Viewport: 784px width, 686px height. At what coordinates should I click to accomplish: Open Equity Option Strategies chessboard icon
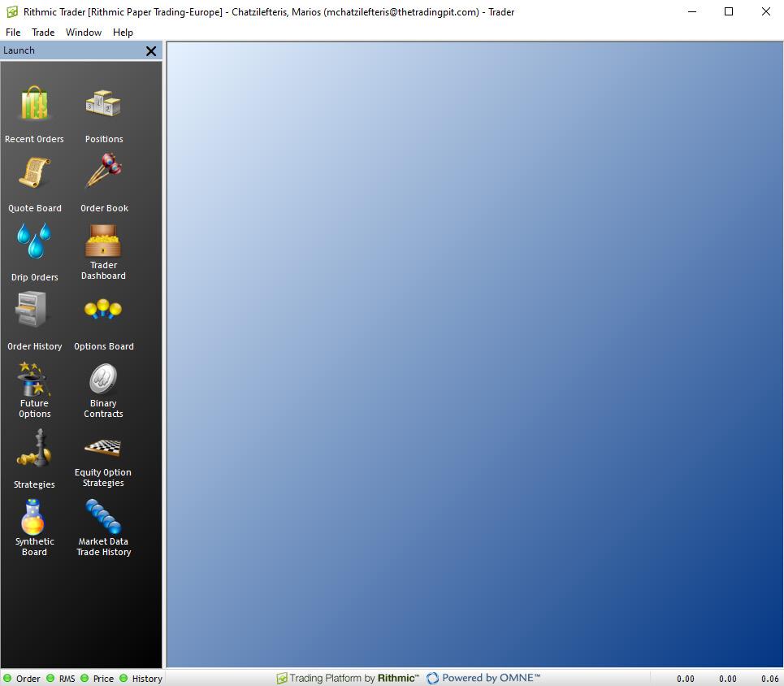[103, 447]
